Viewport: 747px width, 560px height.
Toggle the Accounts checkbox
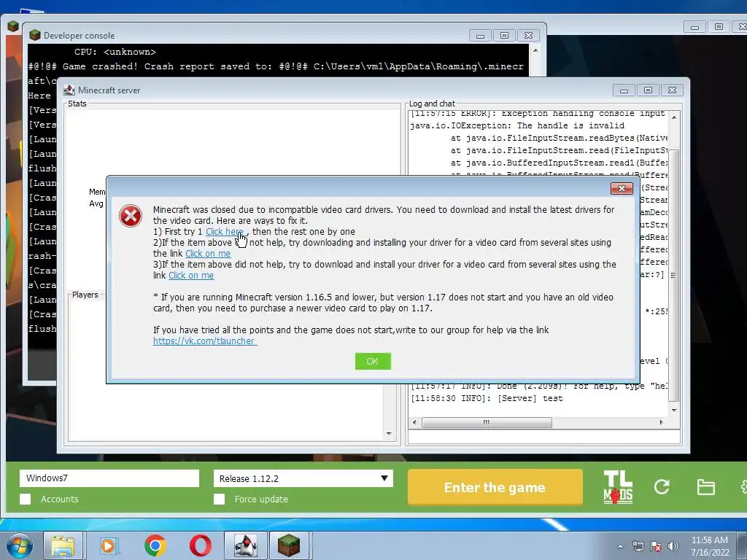[26, 499]
